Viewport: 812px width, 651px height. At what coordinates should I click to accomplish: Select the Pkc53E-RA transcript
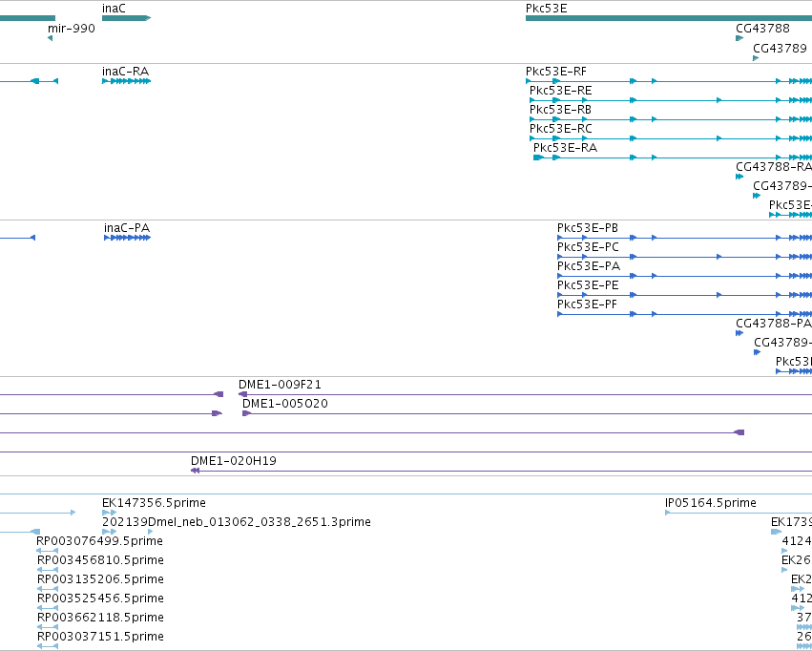coord(673,157)
